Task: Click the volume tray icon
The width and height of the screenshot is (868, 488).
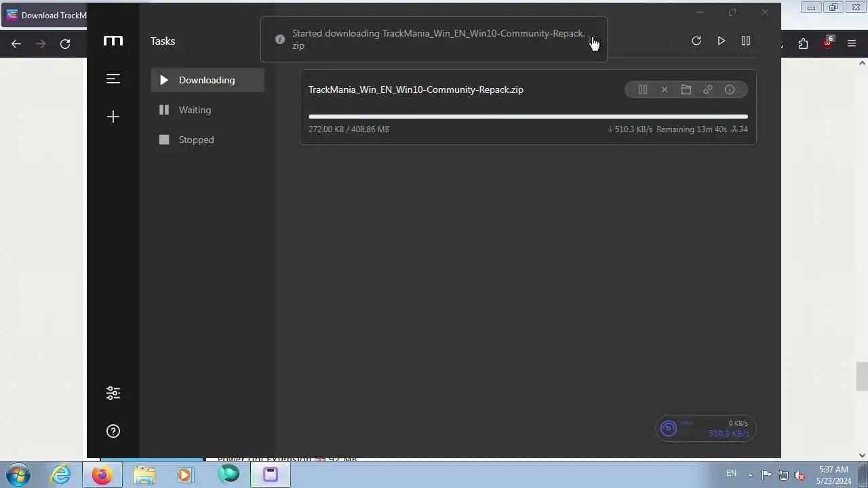Action: click(800, 475)
